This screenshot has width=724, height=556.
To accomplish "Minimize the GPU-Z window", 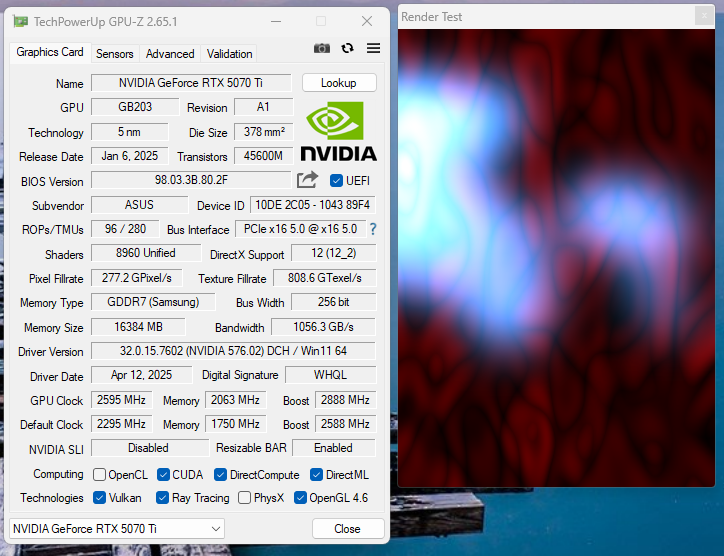I will 276,21.
